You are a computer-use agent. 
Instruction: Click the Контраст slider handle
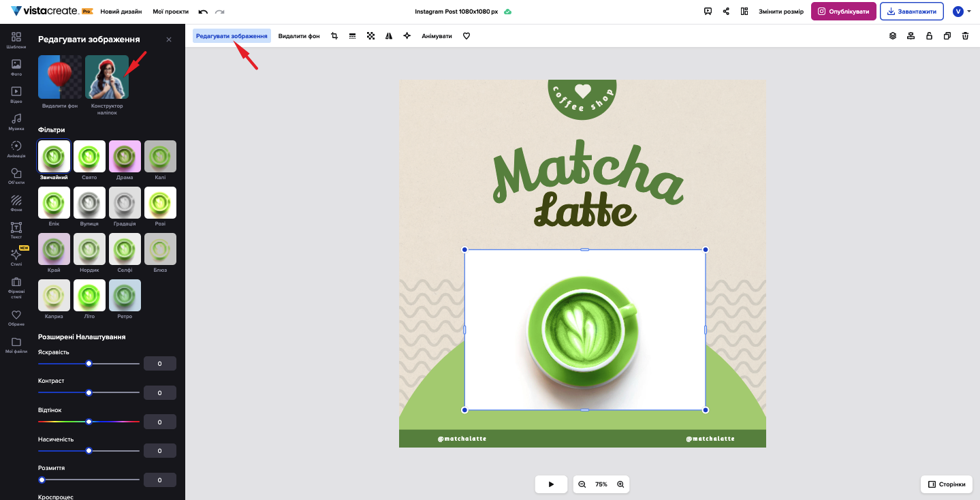(89, 393)
